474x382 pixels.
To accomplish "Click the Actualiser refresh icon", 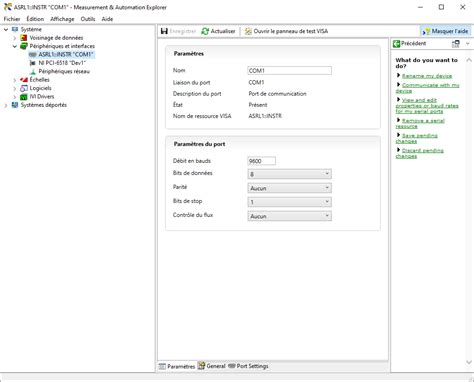I will [x=205, y=31].
